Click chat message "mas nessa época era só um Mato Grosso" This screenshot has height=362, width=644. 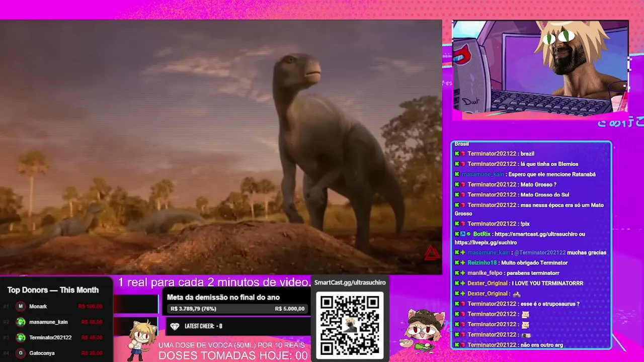[529, 209]
